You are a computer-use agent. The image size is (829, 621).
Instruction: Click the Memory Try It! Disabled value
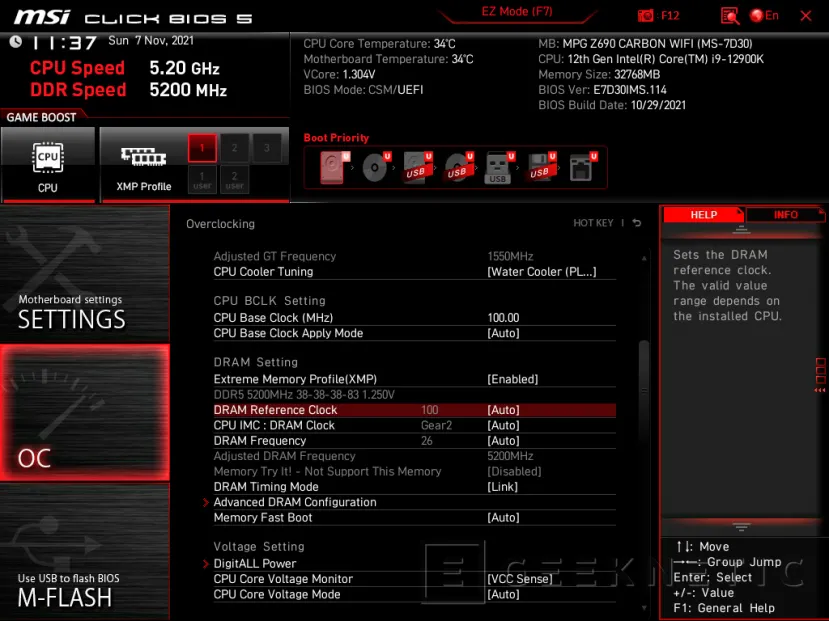[x=514, y=471]
